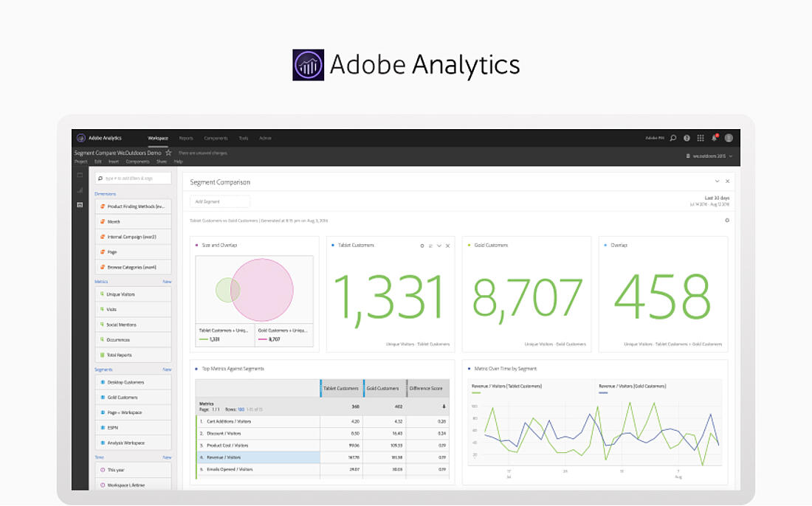Click the Difference Score column header
Viewport: 812px width, 506px height.
(427, 388)
